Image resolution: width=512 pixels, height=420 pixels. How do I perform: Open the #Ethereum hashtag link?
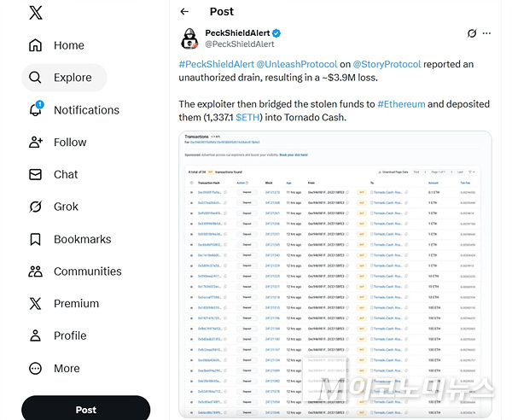pyautogui.click(x=401, y=104)
